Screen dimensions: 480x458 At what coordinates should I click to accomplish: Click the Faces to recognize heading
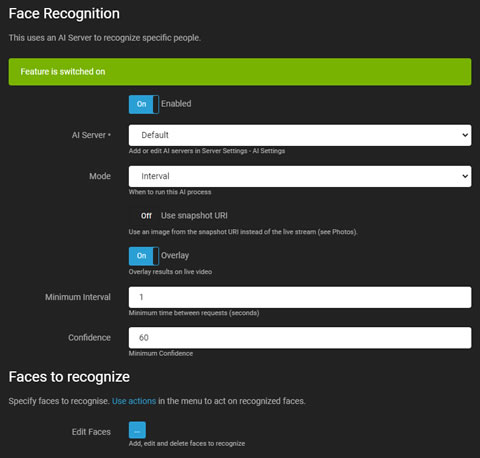click(x=69, y=377)
